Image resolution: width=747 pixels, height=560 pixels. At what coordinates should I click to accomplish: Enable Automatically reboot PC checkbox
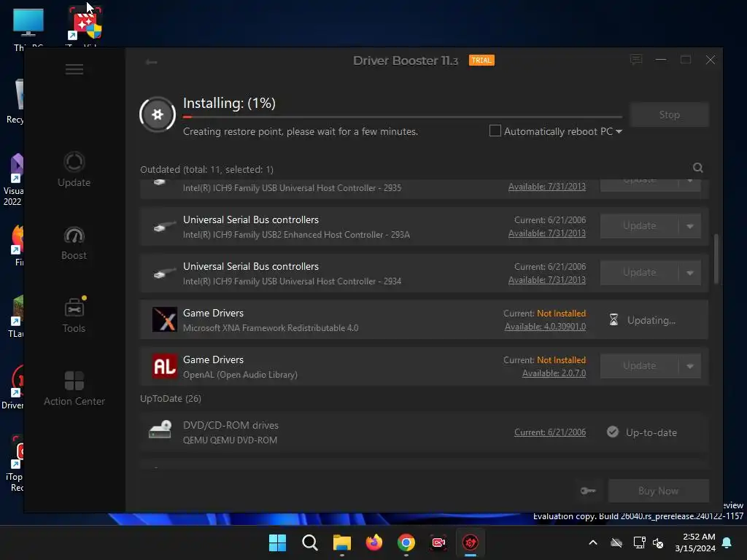tap(495, 131)
